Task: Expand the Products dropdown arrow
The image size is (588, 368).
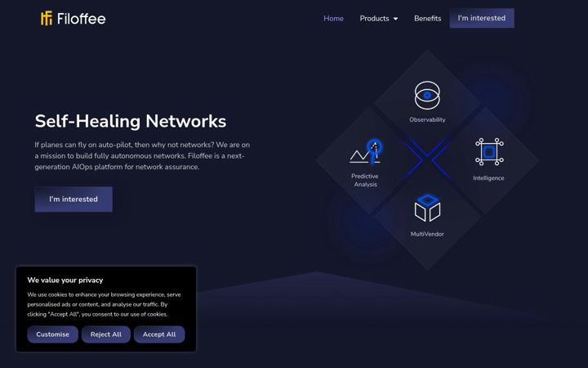Action: pos(395,19)
